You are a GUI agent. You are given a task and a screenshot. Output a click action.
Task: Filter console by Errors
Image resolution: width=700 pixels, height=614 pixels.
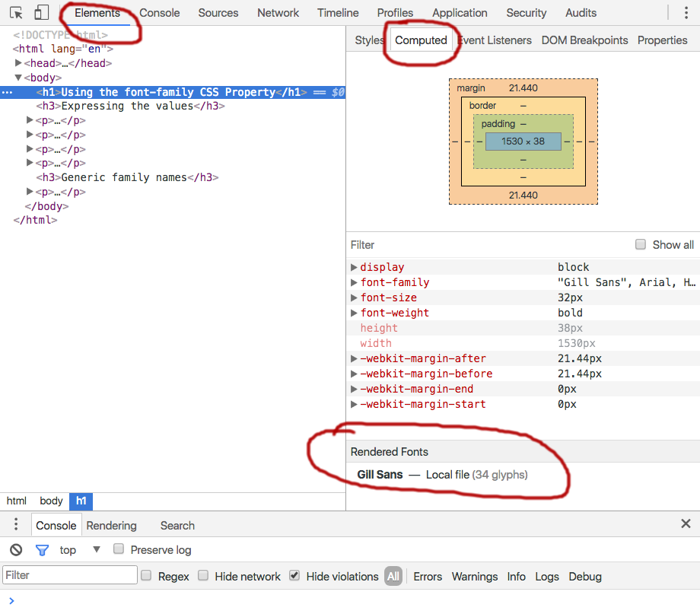[428, 577]
